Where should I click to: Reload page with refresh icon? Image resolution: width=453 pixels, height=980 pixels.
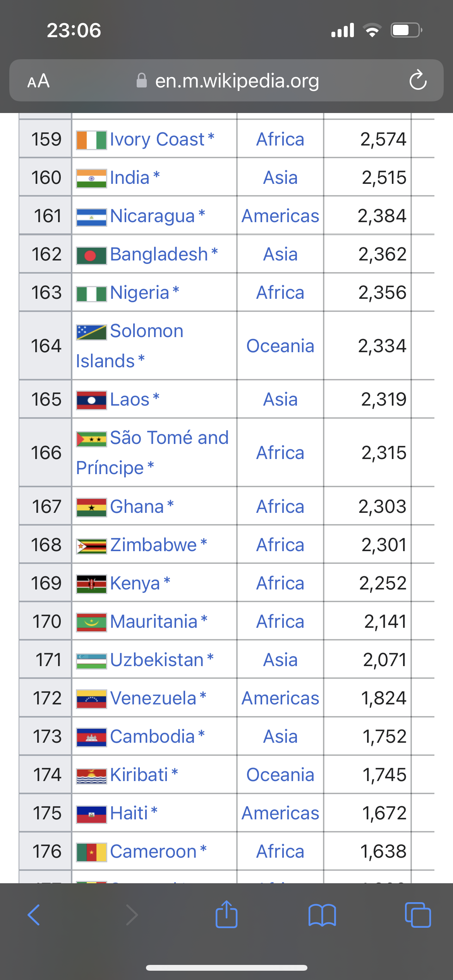418,80
